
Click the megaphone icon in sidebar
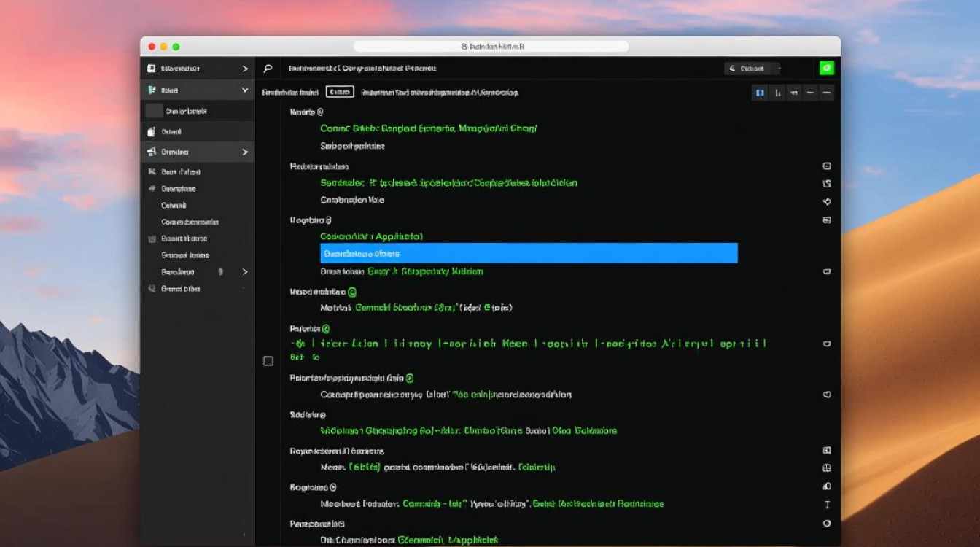click(151, 152)
